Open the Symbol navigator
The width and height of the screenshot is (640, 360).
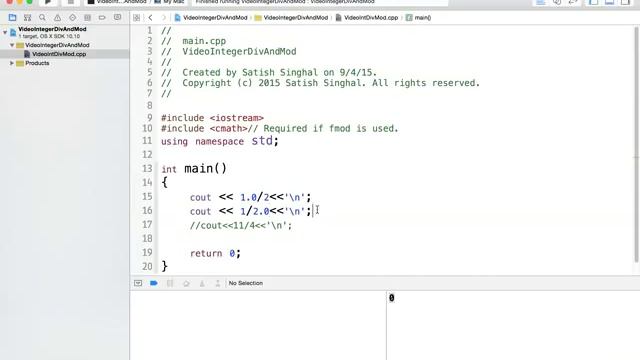[x=27, y=18]
